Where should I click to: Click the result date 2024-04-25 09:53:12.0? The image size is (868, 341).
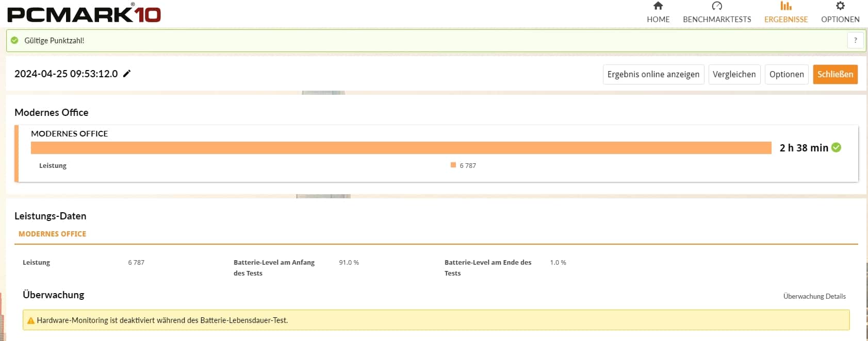(x=66, y=74)
